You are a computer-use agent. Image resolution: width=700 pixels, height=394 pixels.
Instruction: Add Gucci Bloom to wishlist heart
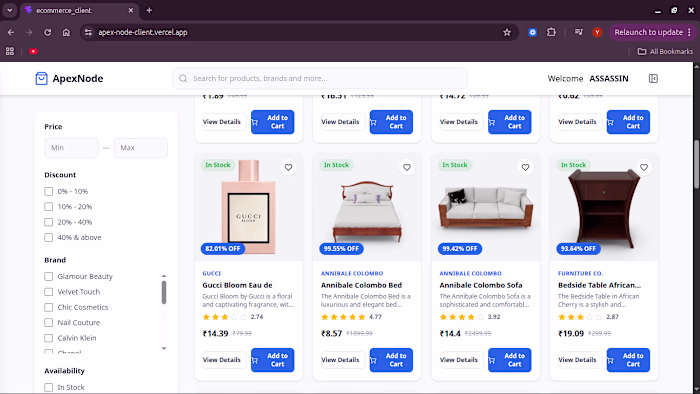tap(288, 167)
